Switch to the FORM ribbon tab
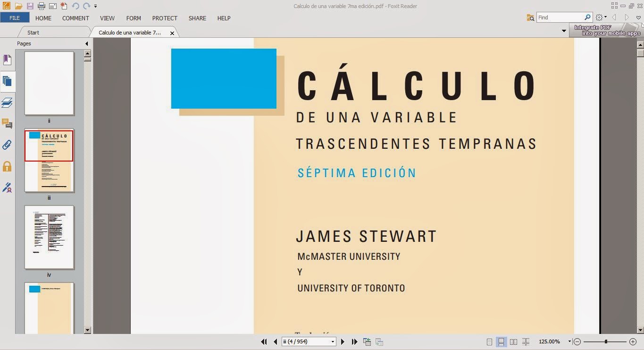The height and width of the screenshot is (350, 644). point(134,18)
